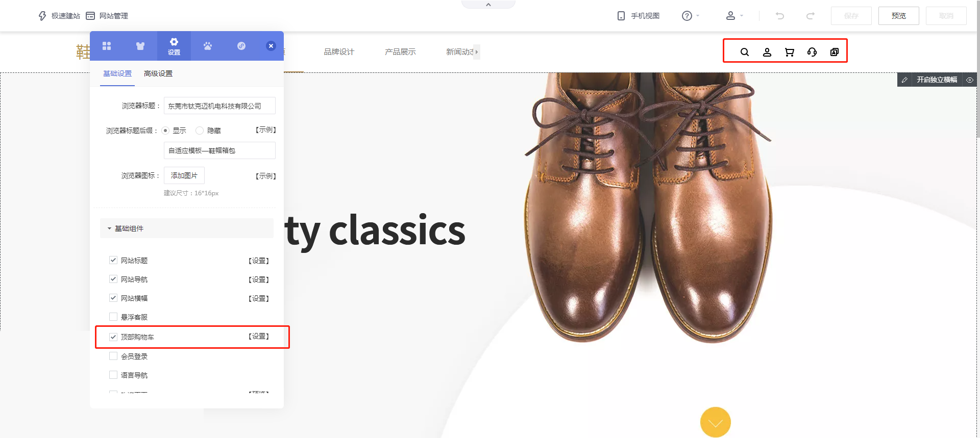Viewport: 980px width, 438px height.
Task: Open the modules grid icon panel
Action: click(x=107, y=46)
